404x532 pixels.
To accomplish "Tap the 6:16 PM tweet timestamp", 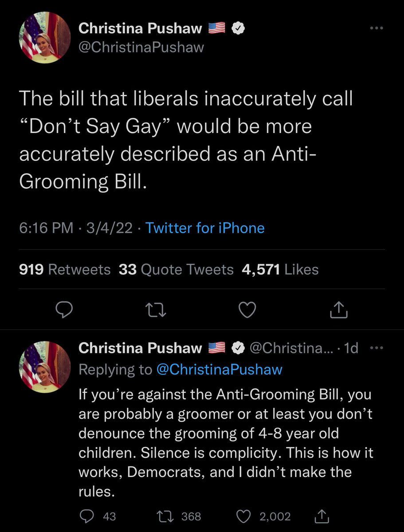I will pyautogui.click(x=46, y=228).
